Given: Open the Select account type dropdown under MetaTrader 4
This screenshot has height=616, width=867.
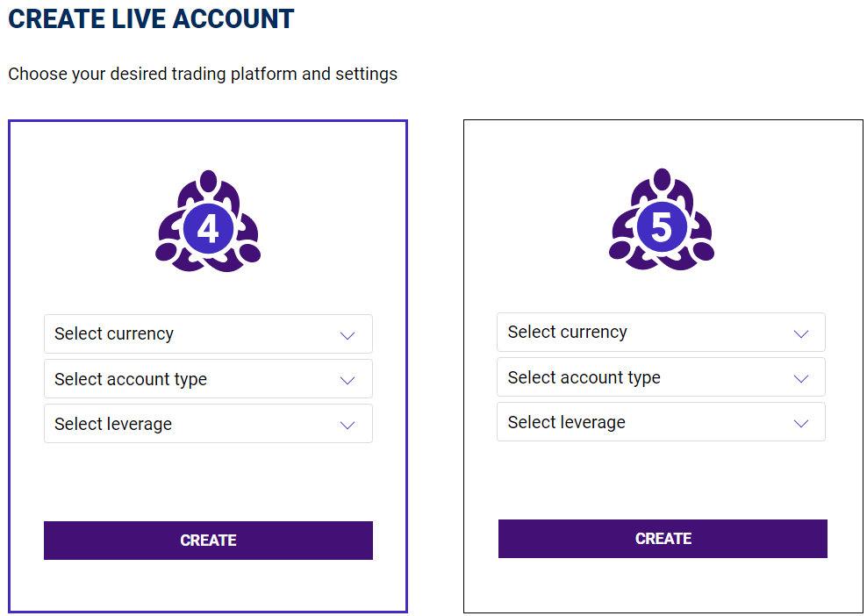Looking at the screenshot, I should (x=209, y=379).
